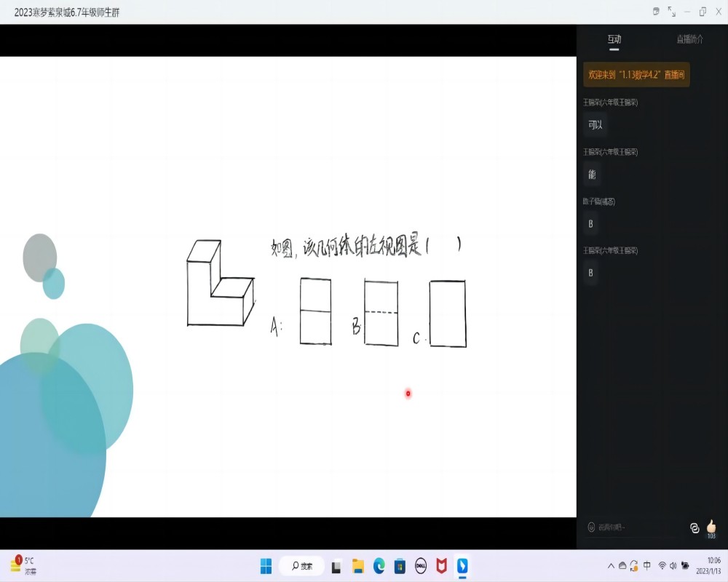728x582 pixels.
Task: Open the Windows Start menu
Action: click(x=266, y=565)
